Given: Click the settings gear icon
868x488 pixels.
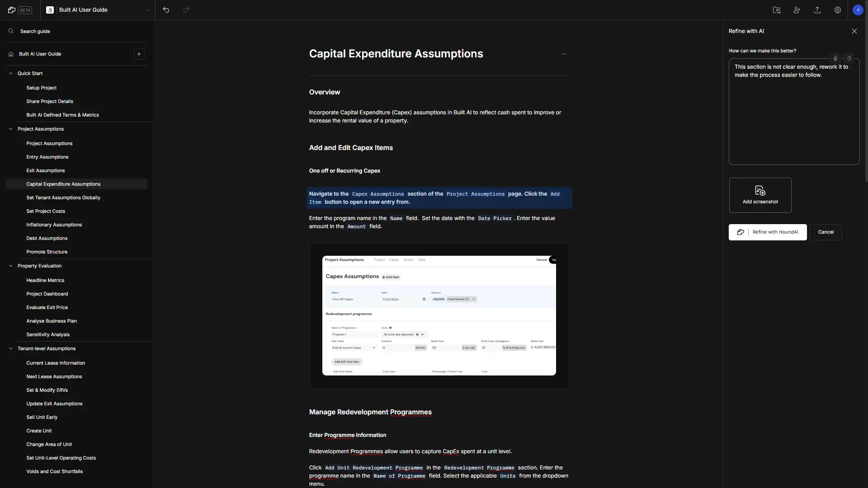Looking at the screenshot, I should point(838,9).
